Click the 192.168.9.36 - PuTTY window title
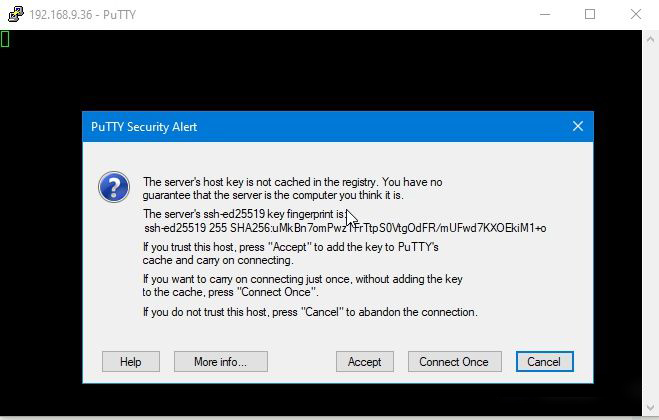 tap(83, 15)
